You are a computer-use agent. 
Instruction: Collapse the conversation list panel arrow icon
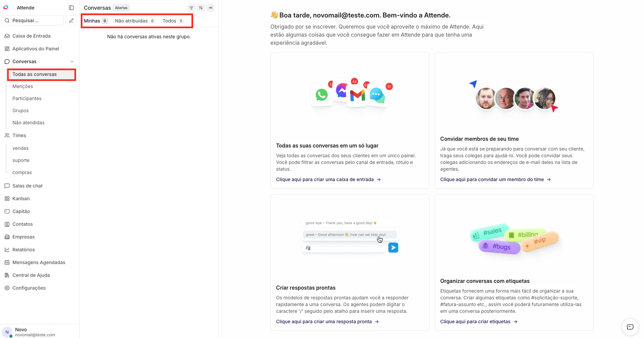click(210, 8)
